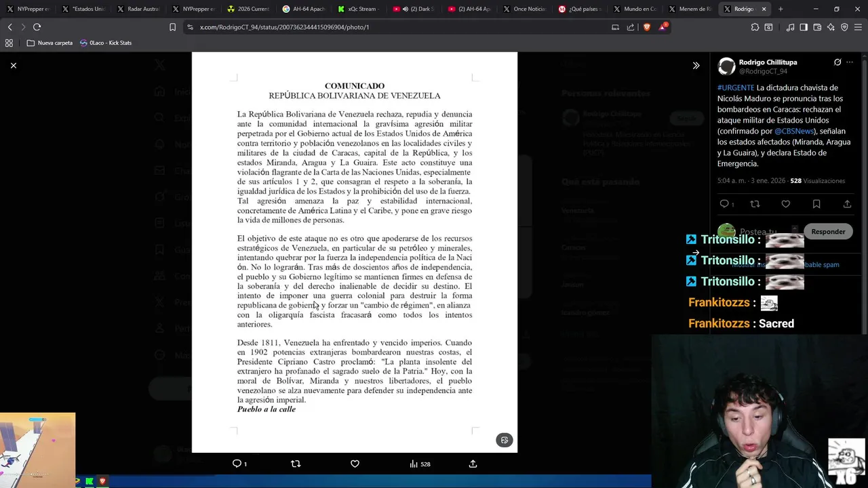
Task: Open a new browser tab
Action: pos(781,9)
